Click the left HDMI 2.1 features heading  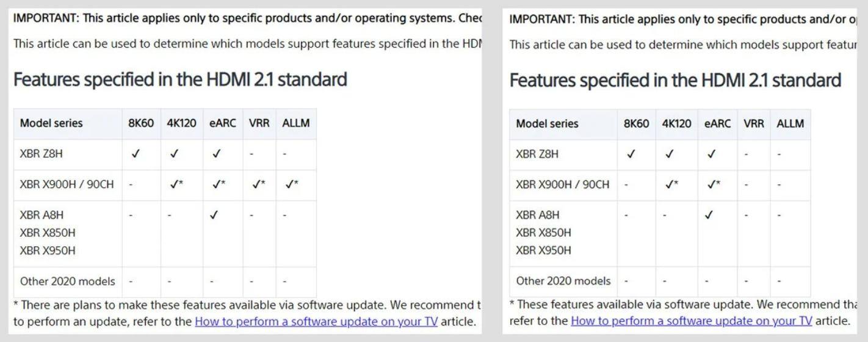pos(180,79)
